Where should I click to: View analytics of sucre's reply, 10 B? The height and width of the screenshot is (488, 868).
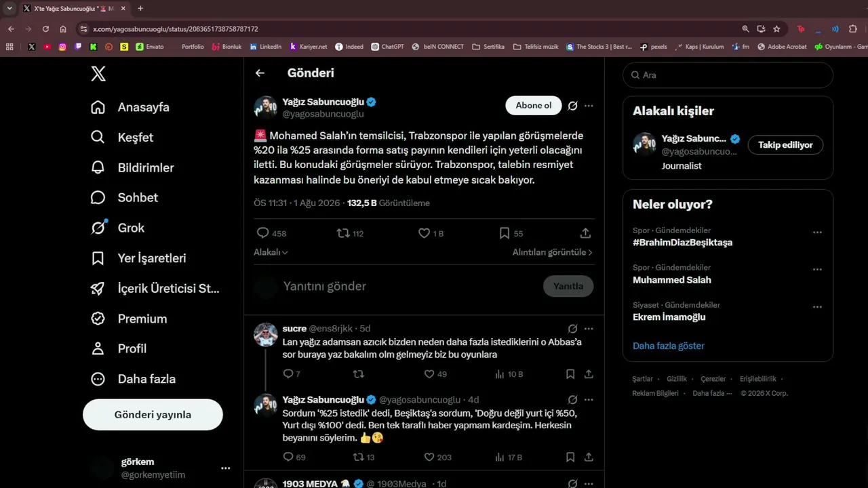click(x=509, y=374)
